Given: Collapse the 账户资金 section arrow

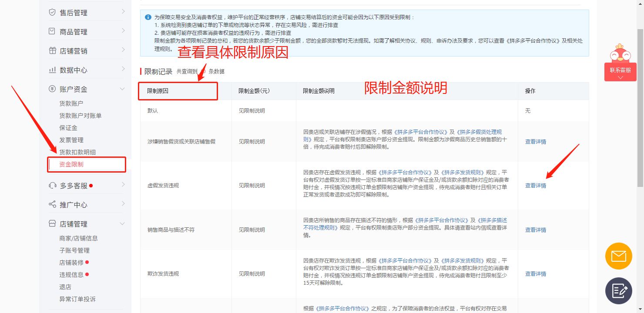Looking at the screenshot, I should click(x=122, y=89).
